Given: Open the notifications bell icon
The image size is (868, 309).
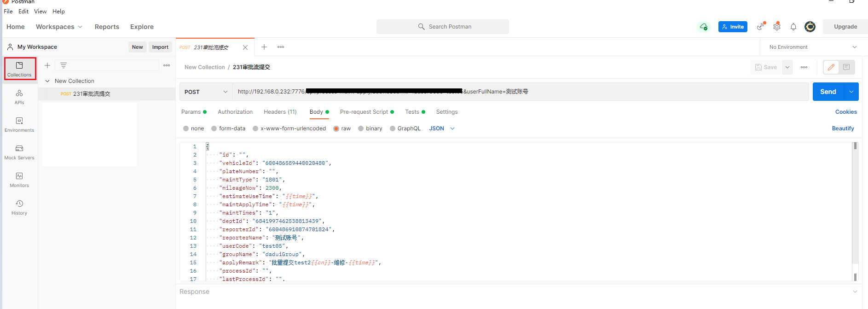Looking at the screenshot, I should 793,27.
